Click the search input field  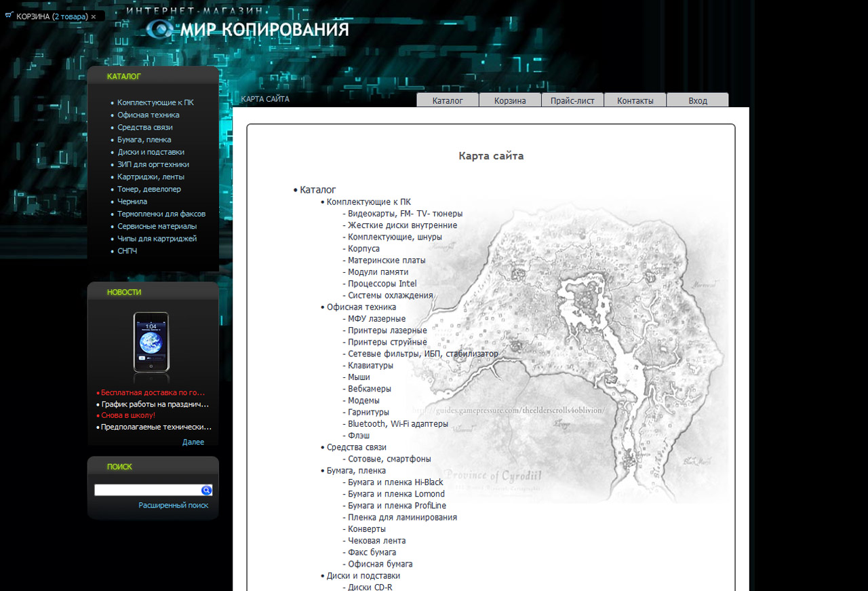(x=147, y=490)
